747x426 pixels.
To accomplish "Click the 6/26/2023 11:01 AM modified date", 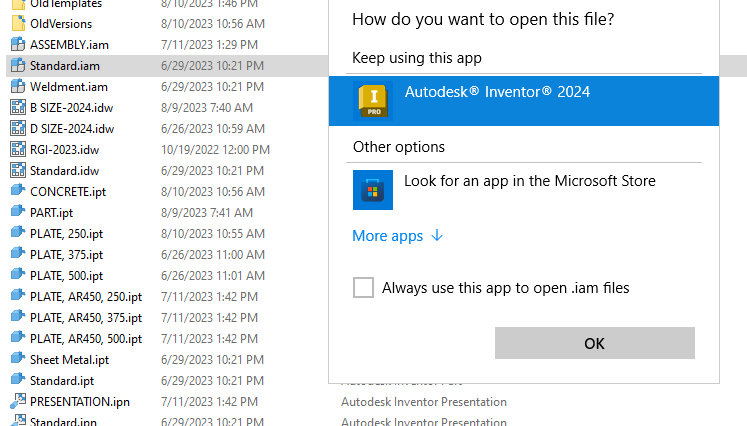I will pos(212,275).
